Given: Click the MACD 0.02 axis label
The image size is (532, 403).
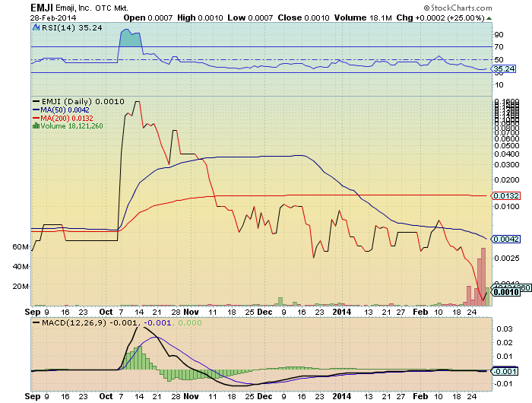Looking at the screenshot, I should click(505, 343).
